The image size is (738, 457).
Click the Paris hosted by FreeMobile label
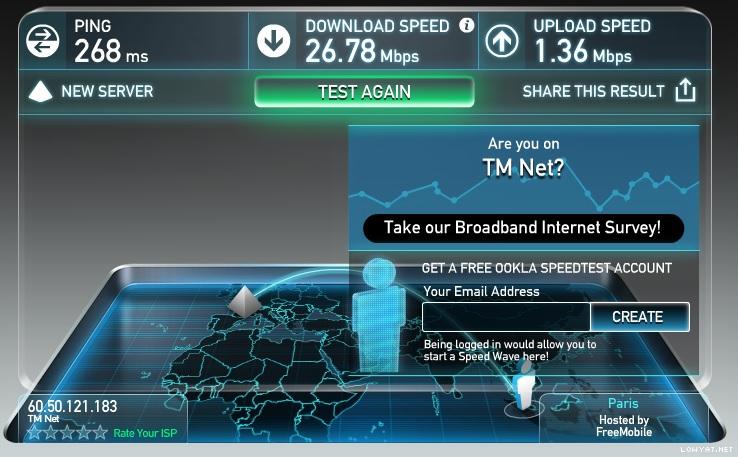point(624,417)
